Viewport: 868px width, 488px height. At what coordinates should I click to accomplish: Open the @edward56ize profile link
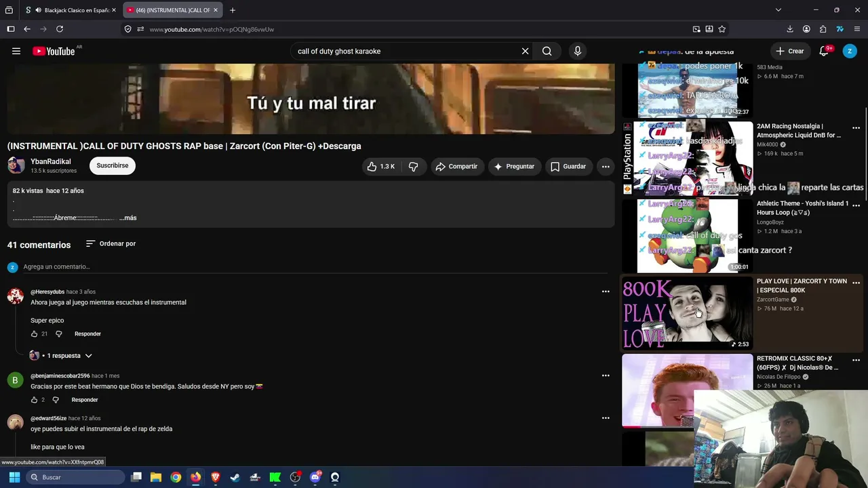click(48, 418)
